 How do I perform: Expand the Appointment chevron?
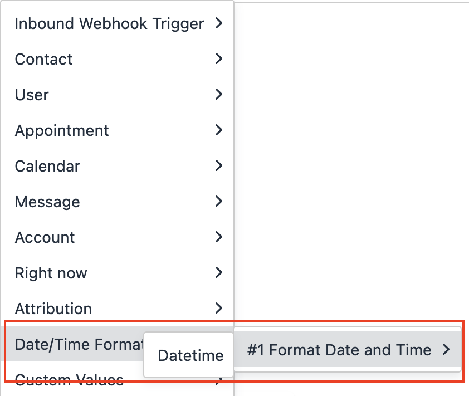tap(219, 130)
